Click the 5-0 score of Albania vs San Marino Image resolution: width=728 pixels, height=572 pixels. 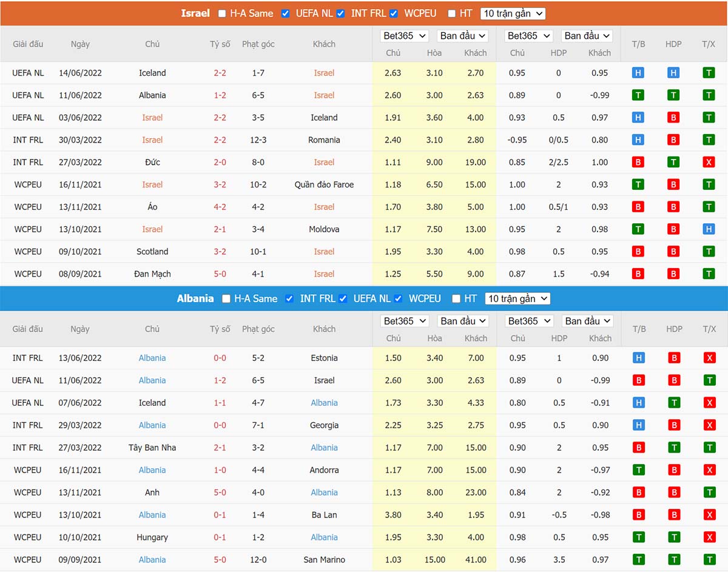click(220, 559)
